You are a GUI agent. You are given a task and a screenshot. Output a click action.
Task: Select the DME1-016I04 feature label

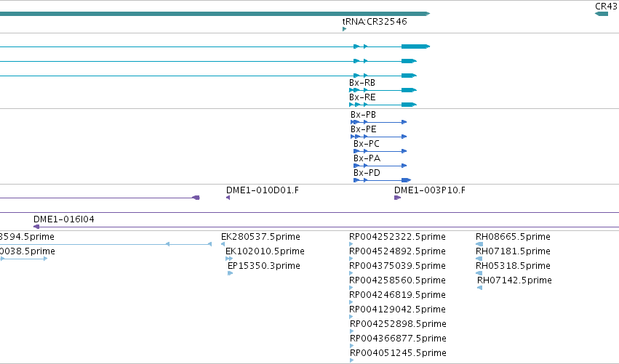(x=64, y=219)
